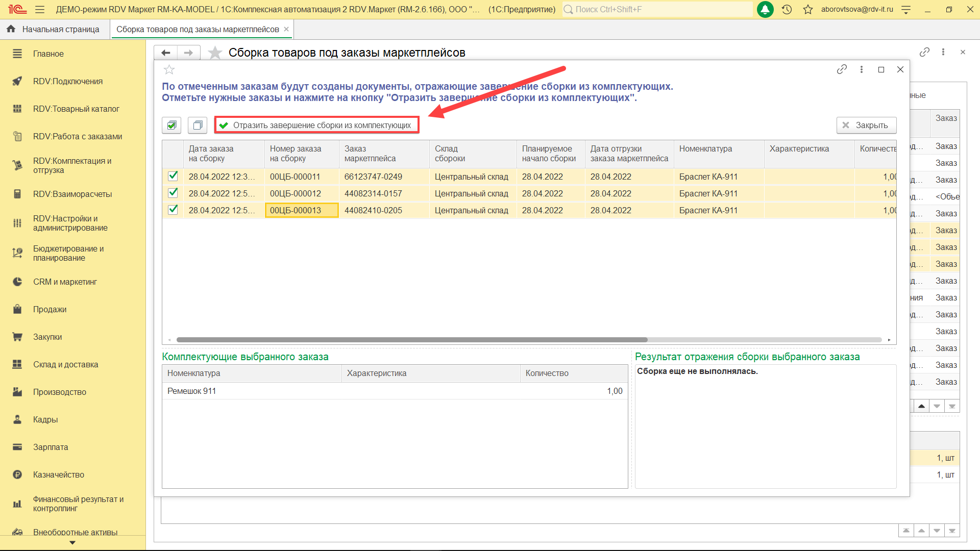Open the Склад и доставка section
Viewport: 980px width, 551px height.
(65, 364)
